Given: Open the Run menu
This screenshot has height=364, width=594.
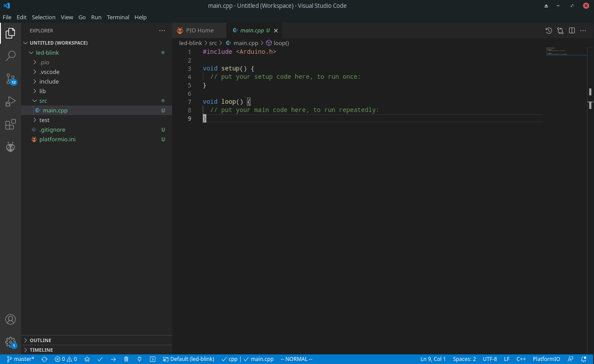Looking at the screenshot, I should (x=96, y=17).
